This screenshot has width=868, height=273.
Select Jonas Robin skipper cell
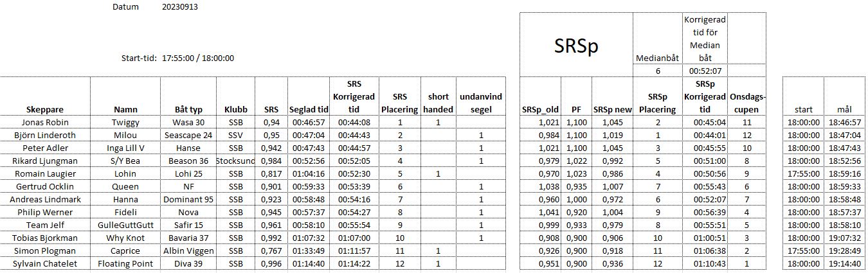pyautogui.click(x=45, y=122)
